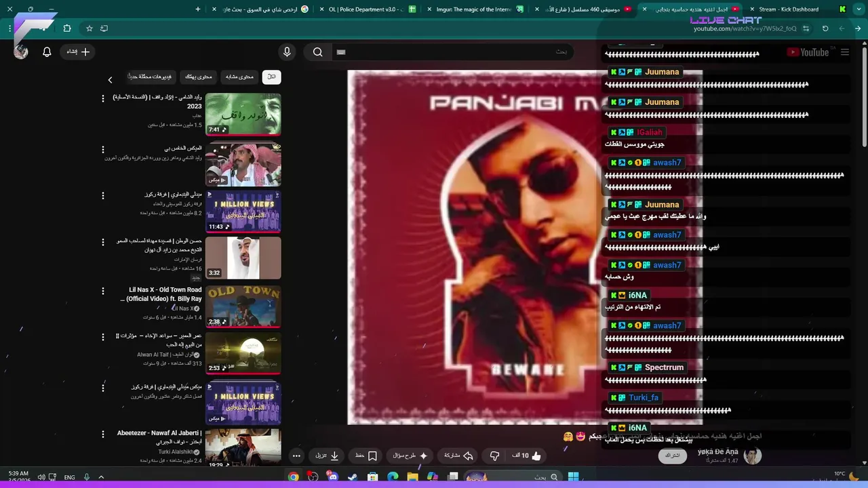Open options for the 11:43 medley video
The width and height of the screenshot is (868, 488).
pos(103,196)
